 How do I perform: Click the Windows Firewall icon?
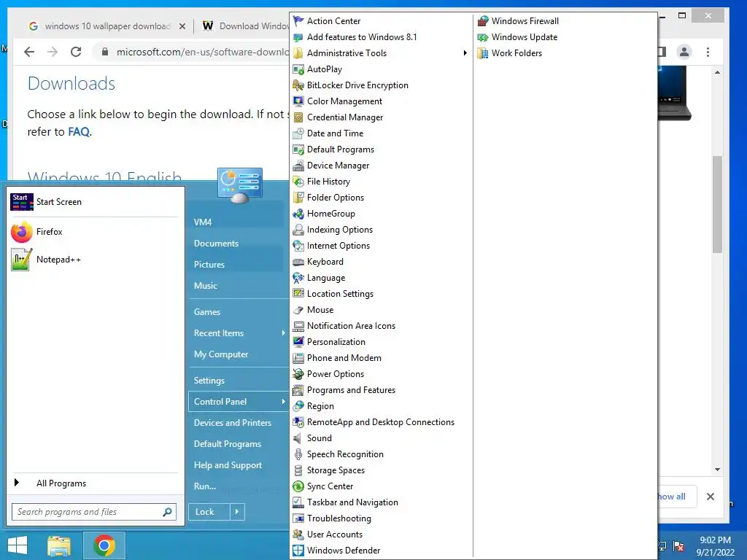(483, 21)
